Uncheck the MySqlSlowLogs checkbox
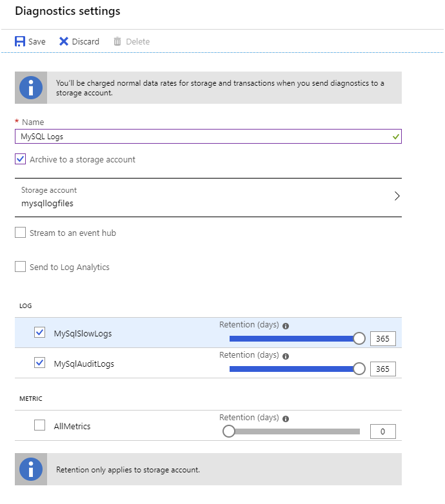Viewport: 445px width, 504px height. [x=39, y=333]
